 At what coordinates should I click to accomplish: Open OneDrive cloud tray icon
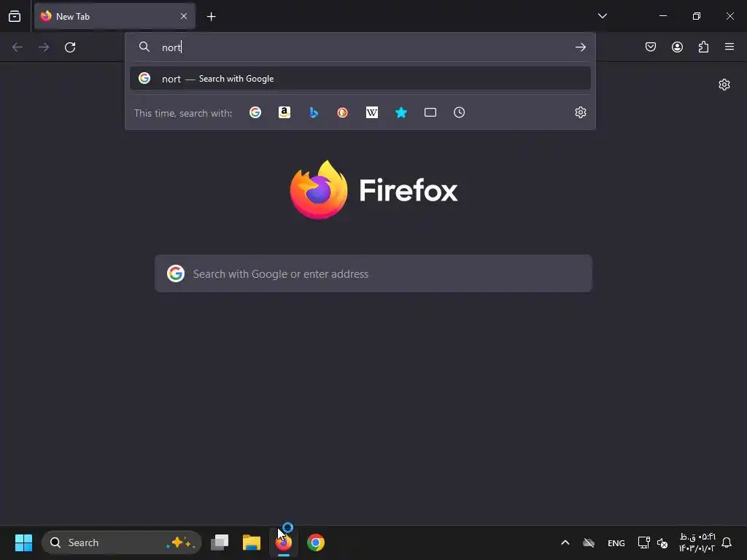pos(589,542)
